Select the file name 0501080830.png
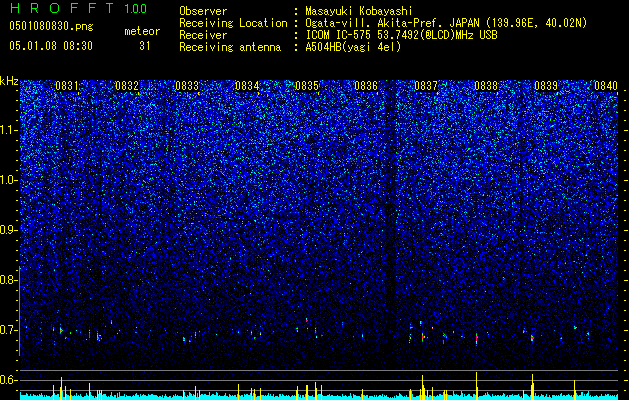This screenshot has height=400, width=629. point(51,26)
